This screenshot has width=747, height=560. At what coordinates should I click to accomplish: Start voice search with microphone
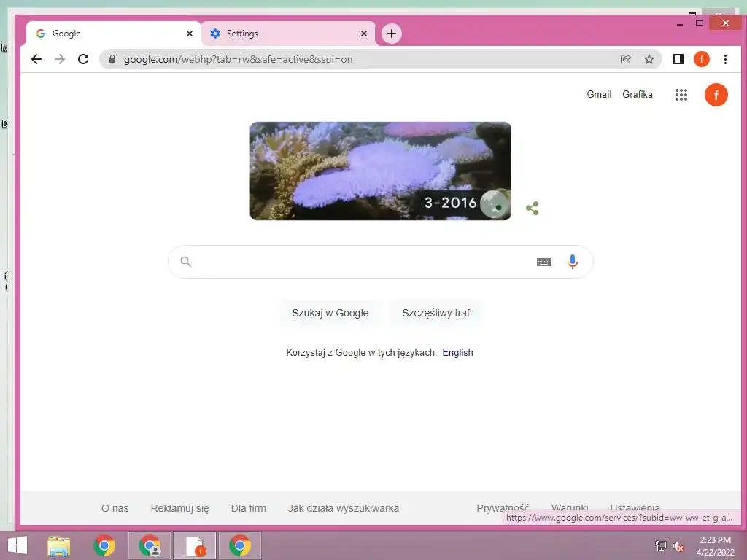click(573, 262)
